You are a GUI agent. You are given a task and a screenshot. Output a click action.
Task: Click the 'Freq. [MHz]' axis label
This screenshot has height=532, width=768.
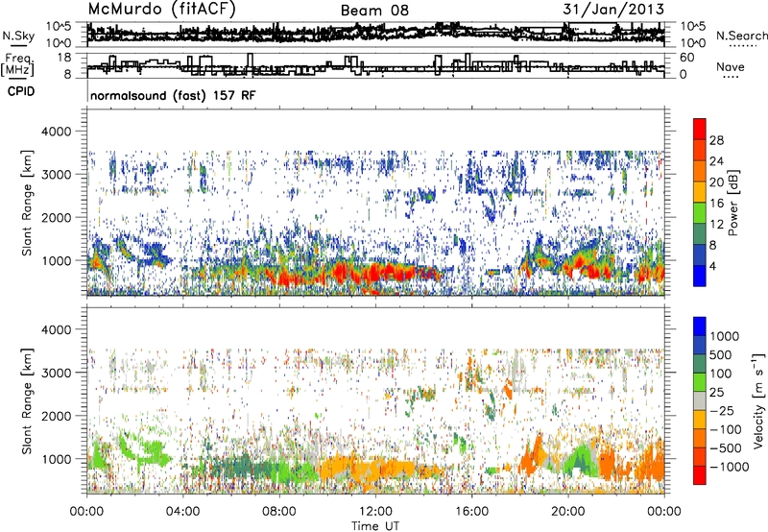(17, 64)
